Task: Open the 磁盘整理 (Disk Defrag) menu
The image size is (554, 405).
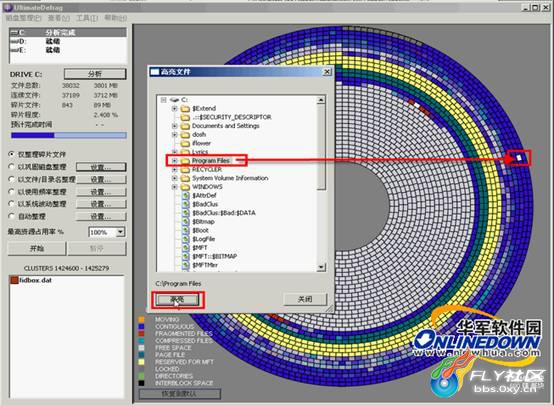Action: tap(23, 18)
